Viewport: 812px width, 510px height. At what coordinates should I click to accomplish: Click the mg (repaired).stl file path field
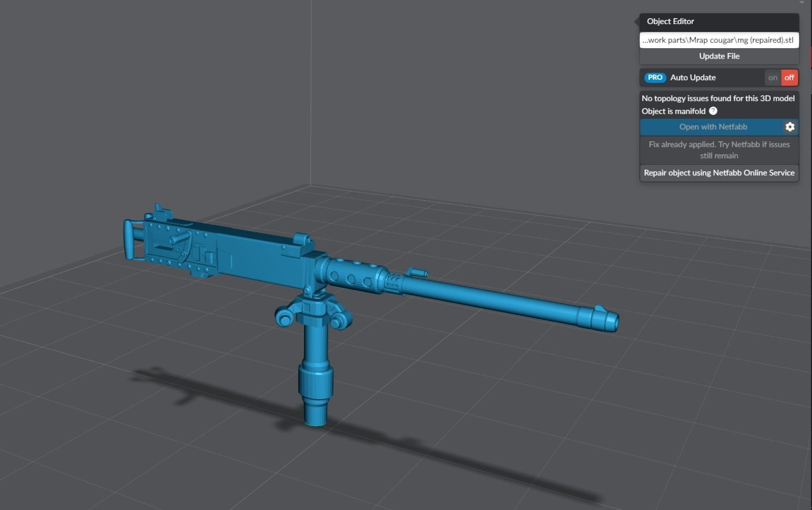(719, 40)
